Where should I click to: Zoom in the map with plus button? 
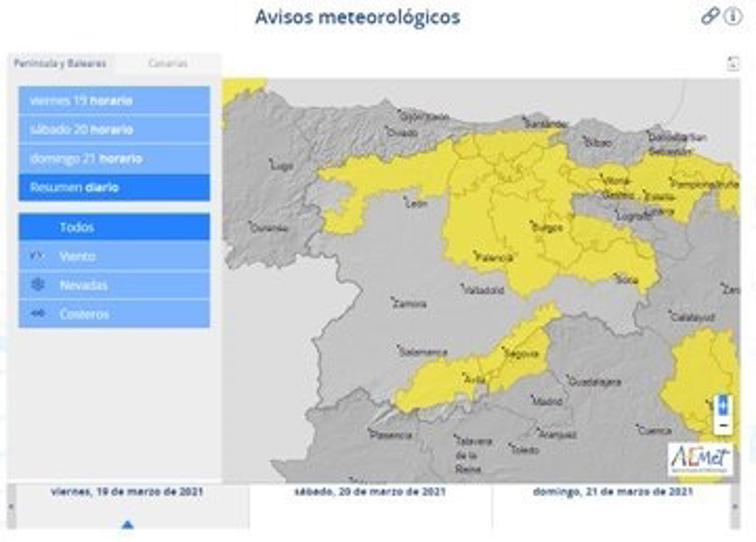pos(723,406)
